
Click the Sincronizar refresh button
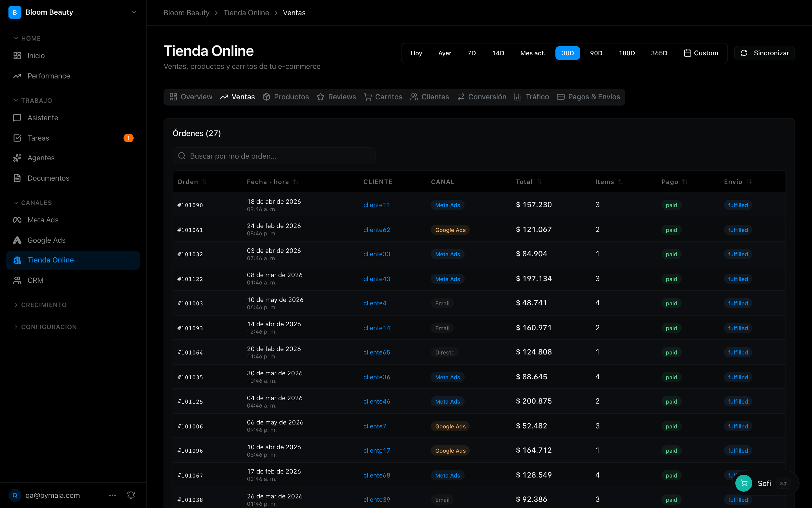[x=764, y=53]
